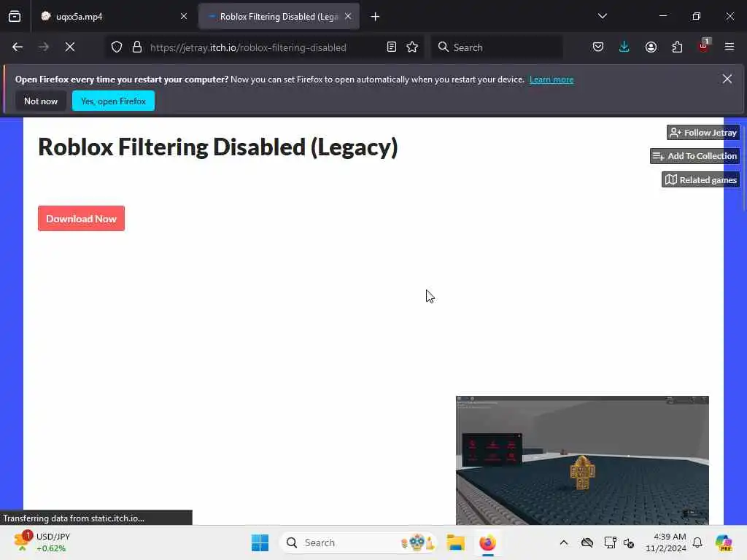Click the Download Now button
The height and width of the screenshot is (560, 747).
(x=82, y=219)
